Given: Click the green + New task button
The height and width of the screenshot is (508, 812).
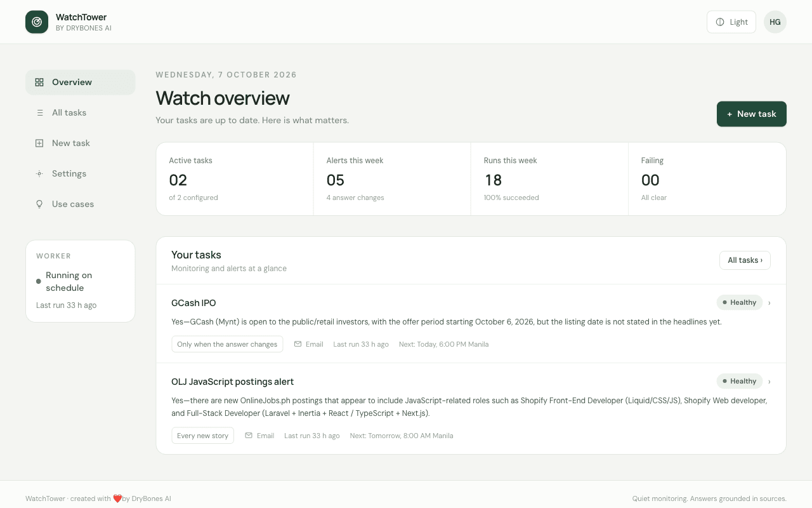Looking at the screenshot, I should (x=752, y=114).
